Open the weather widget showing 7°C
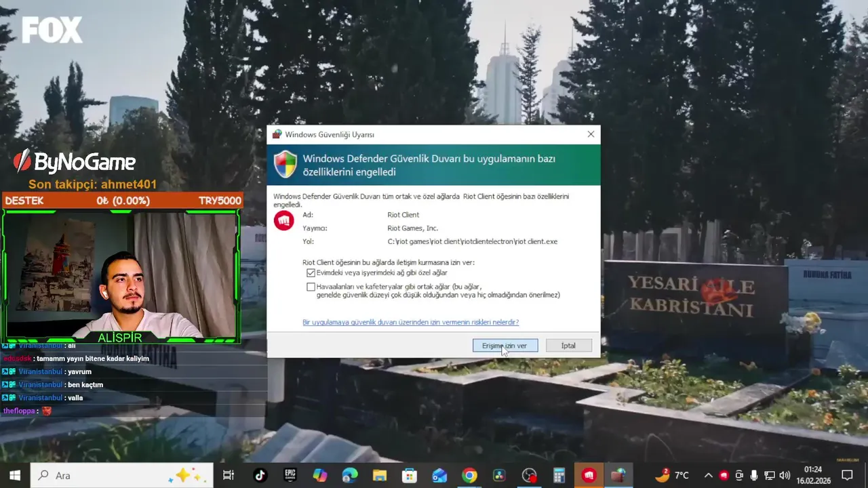The width and height of the screenshot is (868, 488). pos(672,475)
